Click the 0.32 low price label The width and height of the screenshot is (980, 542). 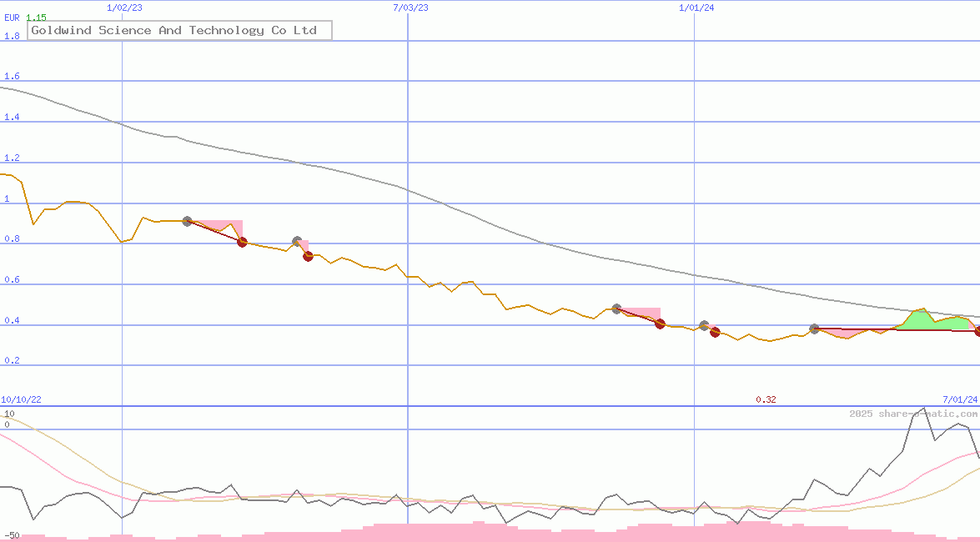[766, 400]
